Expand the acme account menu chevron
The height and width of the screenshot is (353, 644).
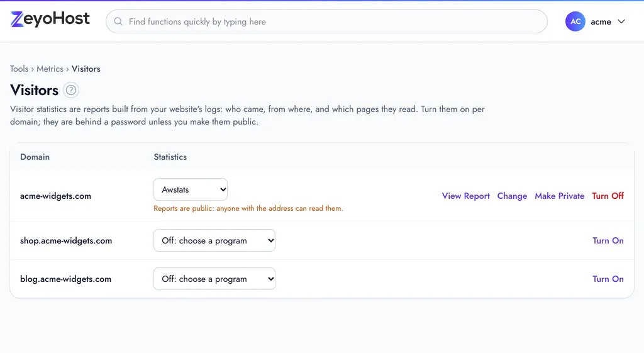point(621,21)
